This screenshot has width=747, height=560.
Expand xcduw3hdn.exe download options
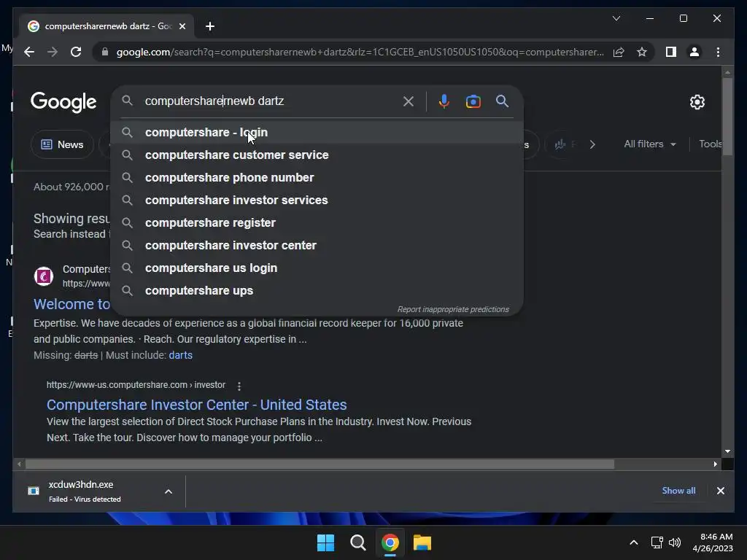169,491
